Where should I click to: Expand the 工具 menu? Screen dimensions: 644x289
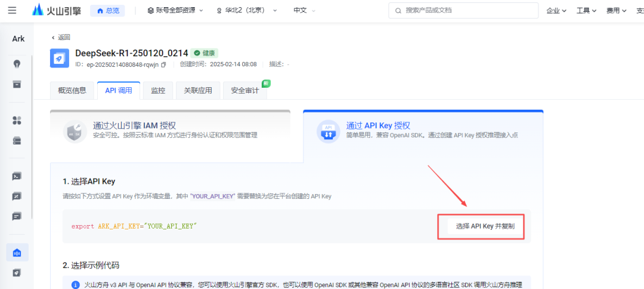587,11
